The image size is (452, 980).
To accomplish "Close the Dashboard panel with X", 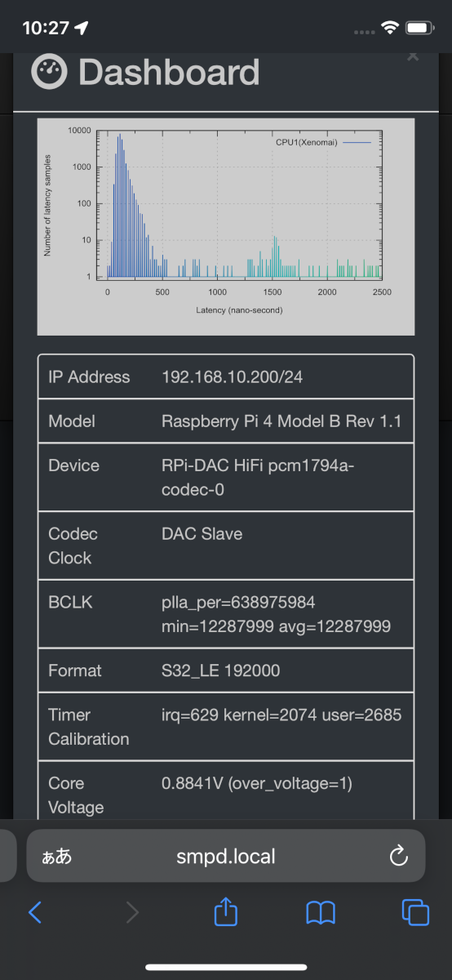I will pyautogui.click(x=413, y=56).
